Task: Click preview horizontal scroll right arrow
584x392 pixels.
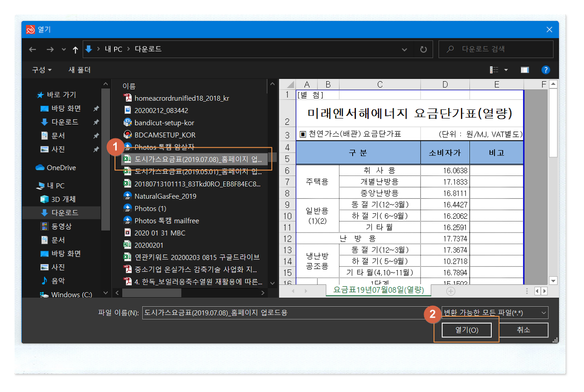Action: click(x=545, y=291)
